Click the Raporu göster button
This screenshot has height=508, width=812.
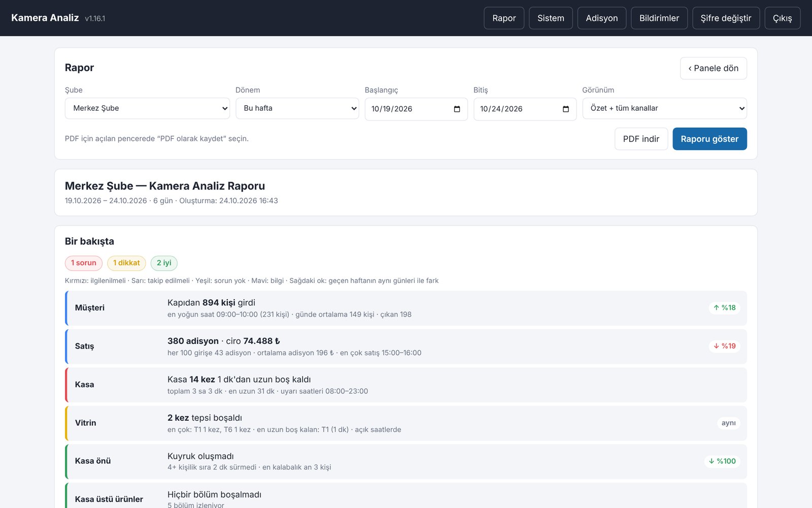[709, 139]
